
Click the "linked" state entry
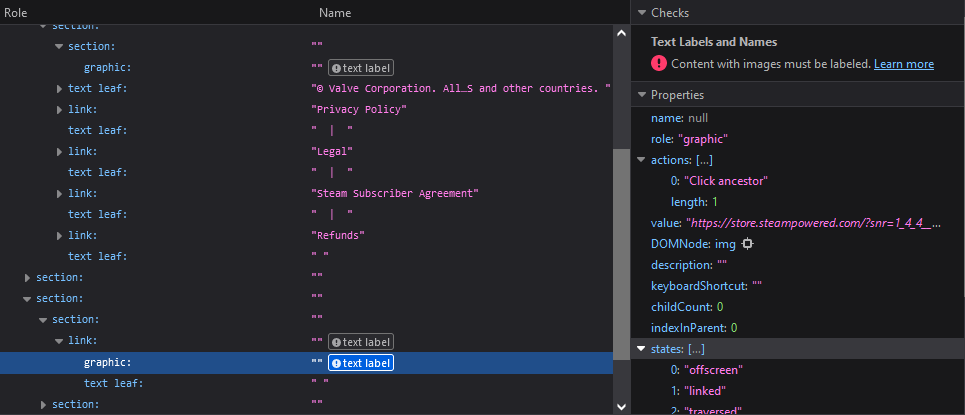(699, 391)
